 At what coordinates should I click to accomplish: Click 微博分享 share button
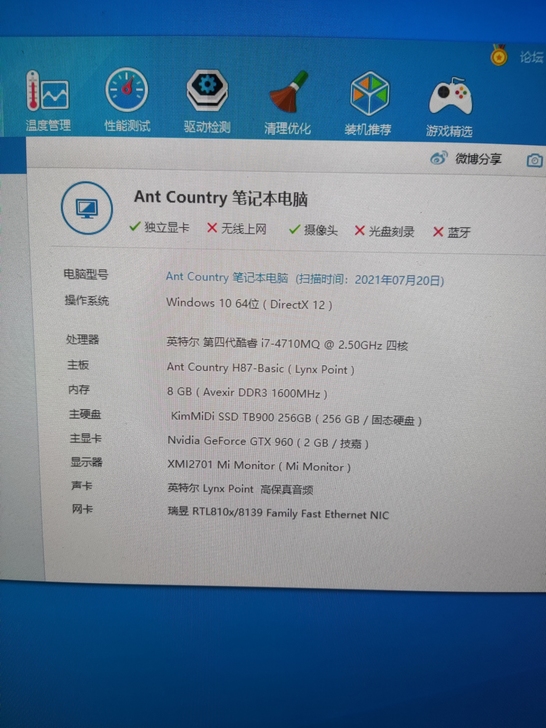478,159
